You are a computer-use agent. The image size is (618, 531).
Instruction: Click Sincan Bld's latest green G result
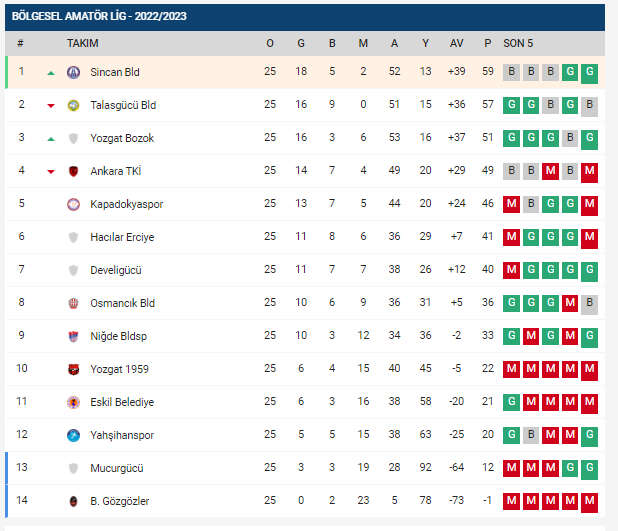tap(589, 72)
